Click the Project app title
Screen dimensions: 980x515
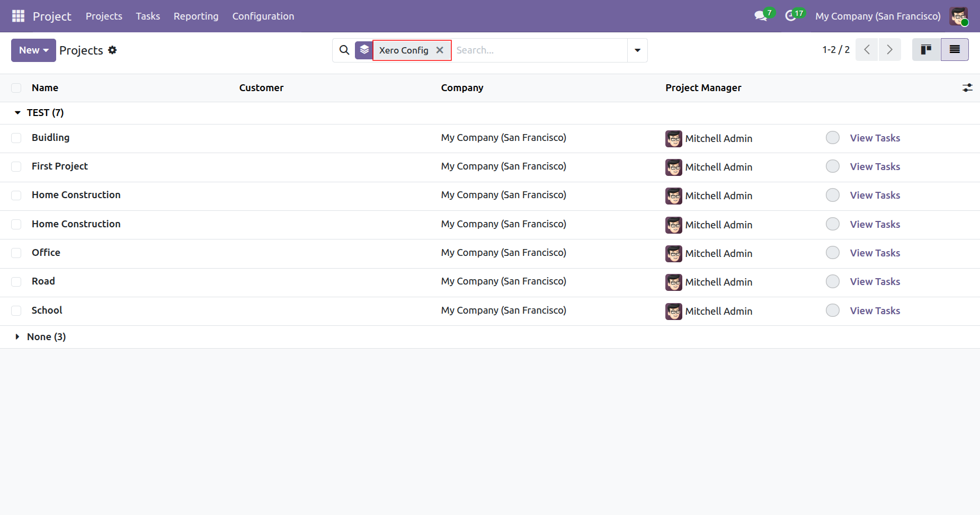(x=52, y=16)
